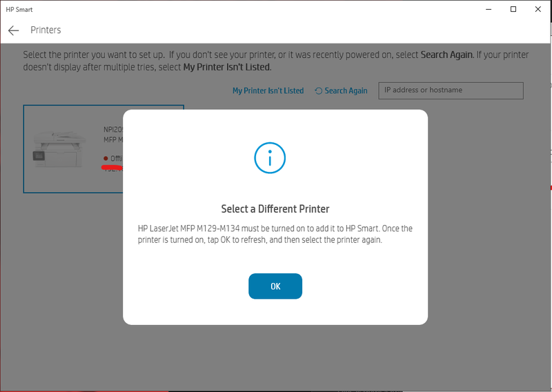The height and width of the screenshot is (392, 552).
Task: Click the HP Smart title text
Action: point(19,10)
